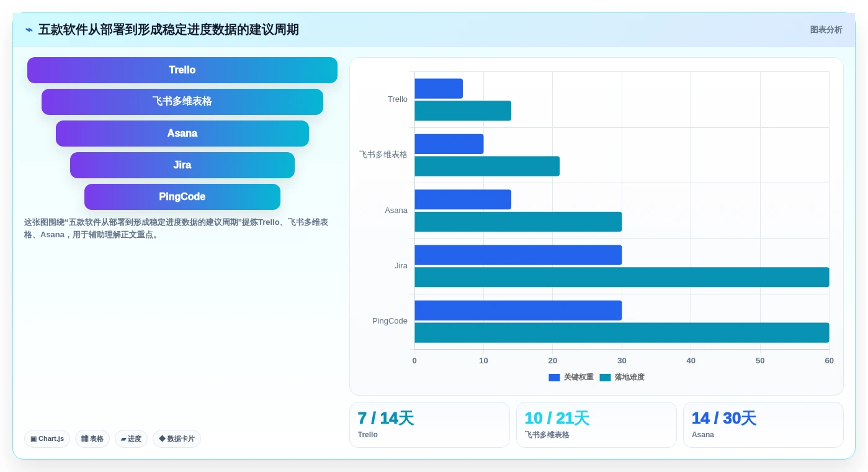The height and width of the screenshot is (472, 868).
Task: Click PingCode's teal 落地难度 bar
Action: coord(622,332)
